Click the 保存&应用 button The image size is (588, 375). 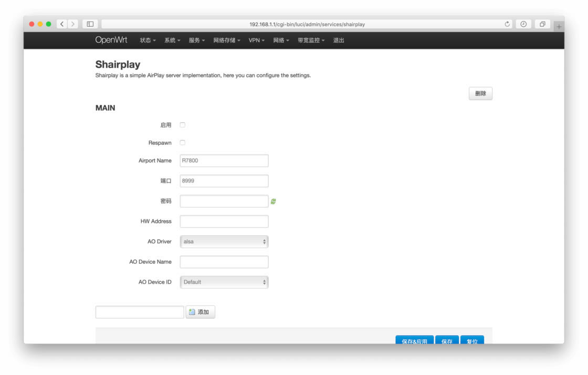(414, 340)
